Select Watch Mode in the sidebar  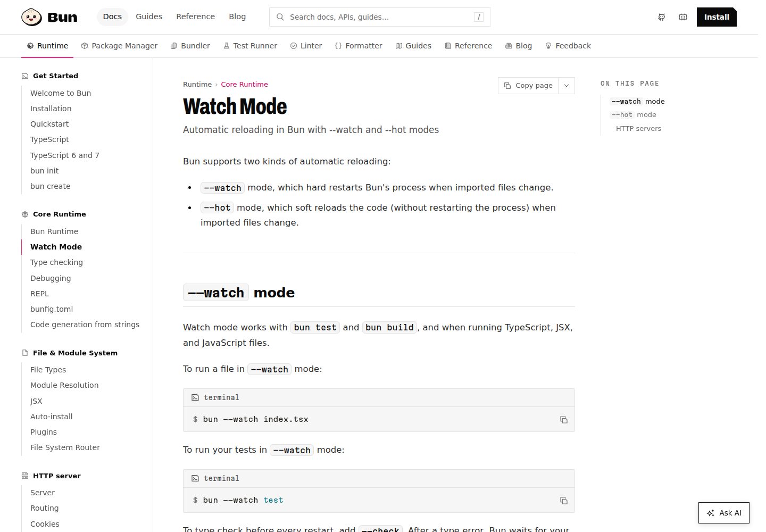click(56, 247)
